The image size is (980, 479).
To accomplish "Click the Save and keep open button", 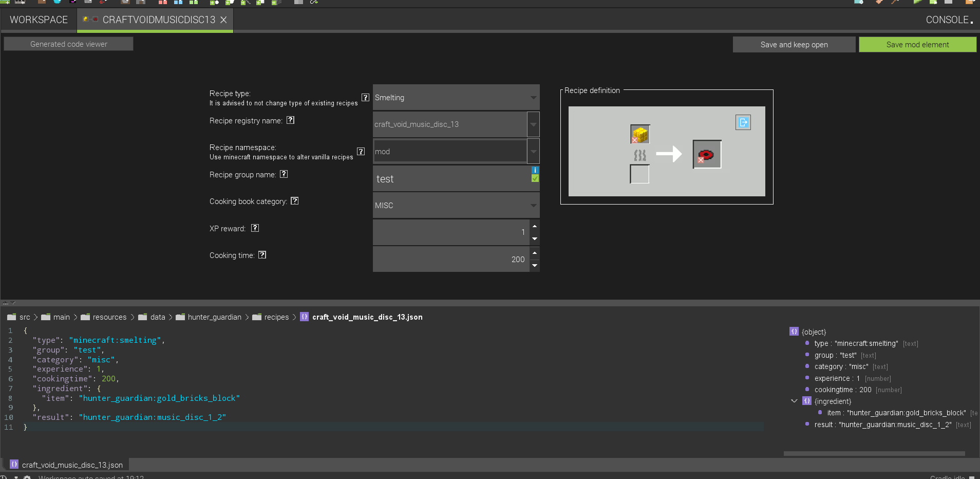I will [794, 44].
